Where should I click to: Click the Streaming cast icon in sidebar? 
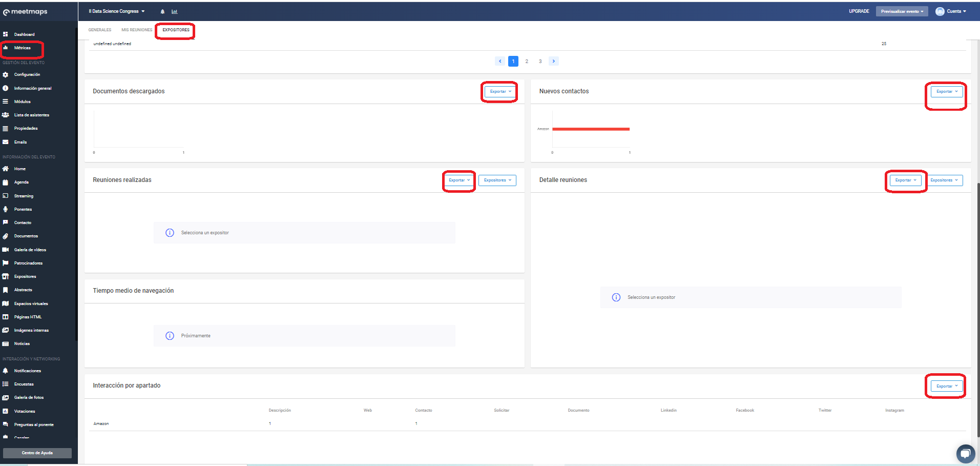(x=6, y=196)
